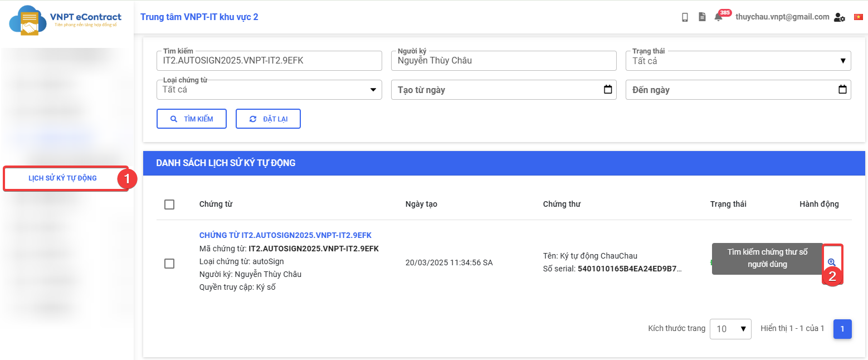The height and width of the screenshot is (360, 868).
Task: Focus the Tạo từ ngày date field
Action: [x=504, y=90]
